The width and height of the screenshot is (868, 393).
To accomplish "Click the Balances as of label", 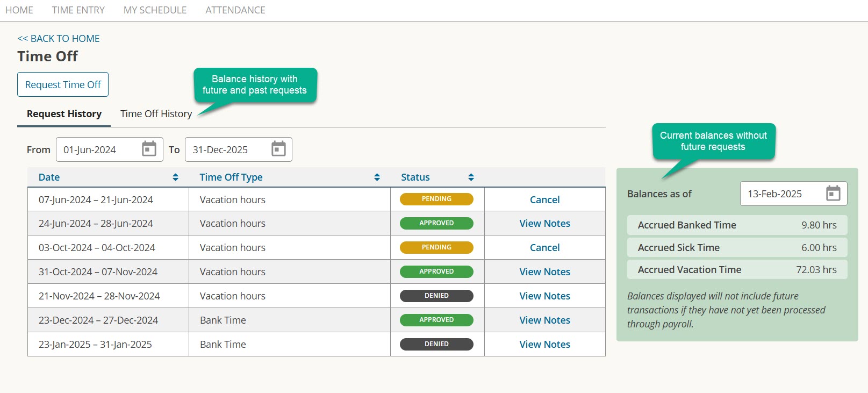I will [659, 194].
